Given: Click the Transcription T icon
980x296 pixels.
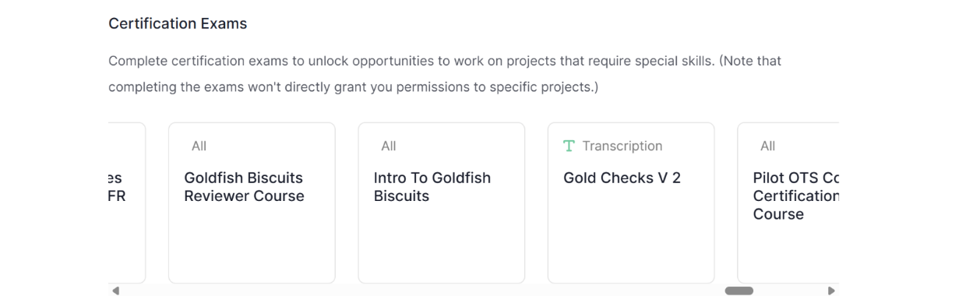Looking at the screenshot, I should click(569, 146).
